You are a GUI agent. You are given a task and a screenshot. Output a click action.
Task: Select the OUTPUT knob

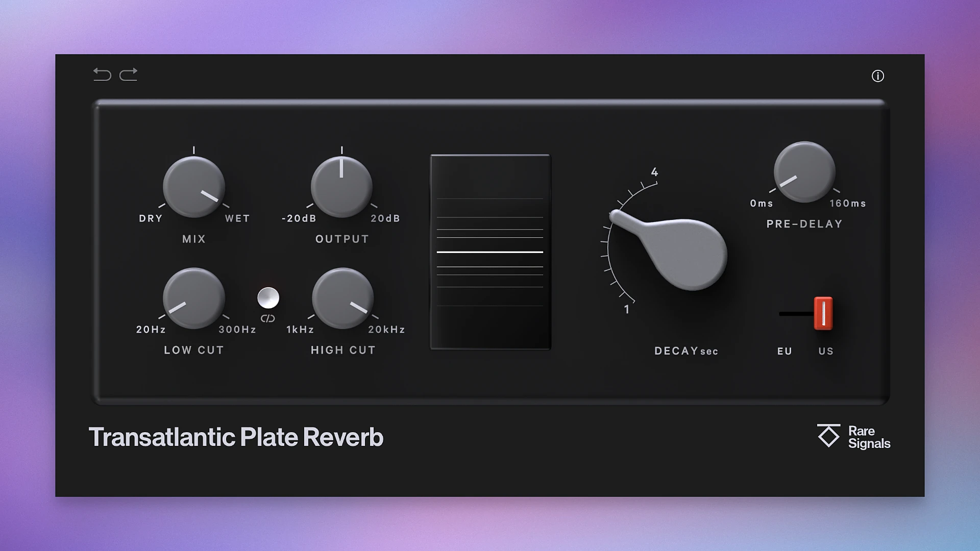click(x=342, y=187)
